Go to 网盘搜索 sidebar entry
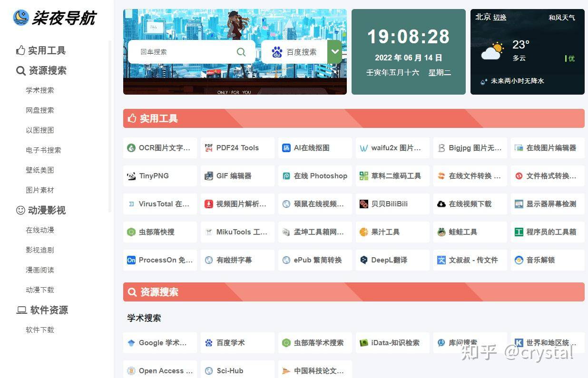The width and height of the screenshot is (588, 378). tap(40, 110)
